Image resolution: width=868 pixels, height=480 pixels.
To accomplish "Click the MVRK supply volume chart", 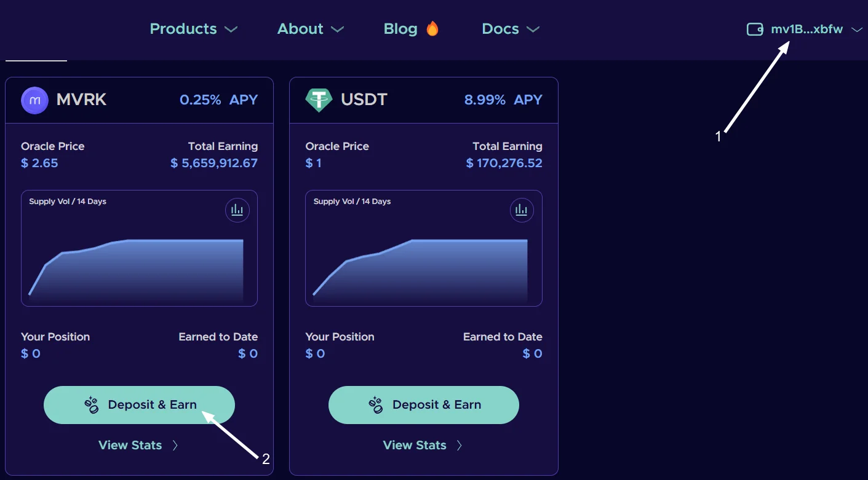I will pos(139,248).
